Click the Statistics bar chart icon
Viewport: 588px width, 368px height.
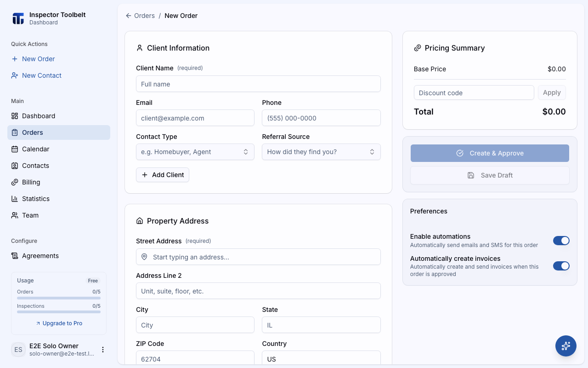[x=15, y=199]
